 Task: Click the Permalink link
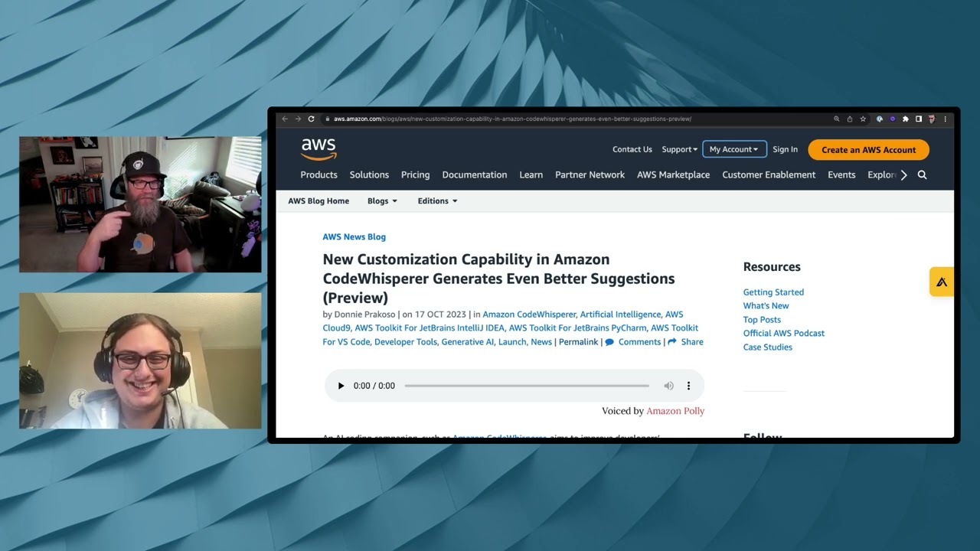coord(578,342)
